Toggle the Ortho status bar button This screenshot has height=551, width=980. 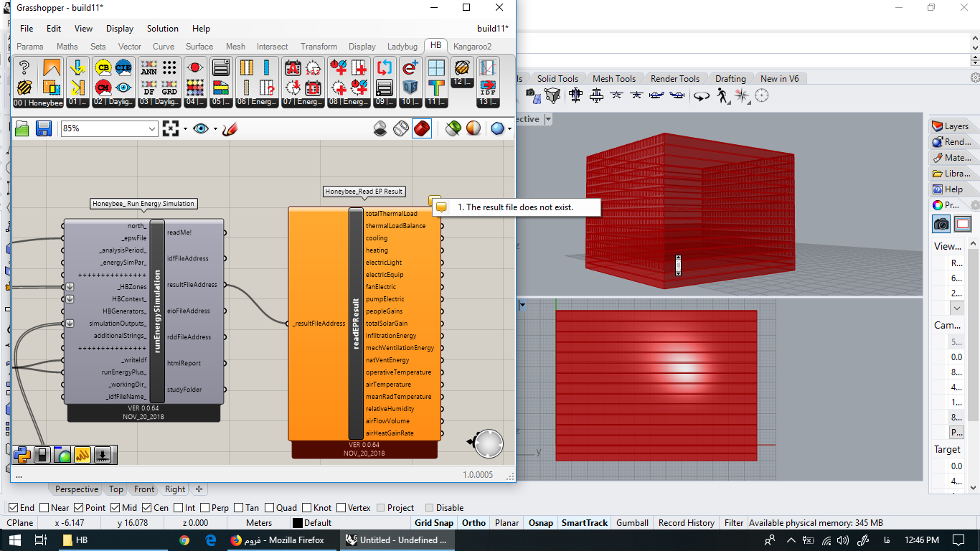pyautogui.click(x=473, y=523)
